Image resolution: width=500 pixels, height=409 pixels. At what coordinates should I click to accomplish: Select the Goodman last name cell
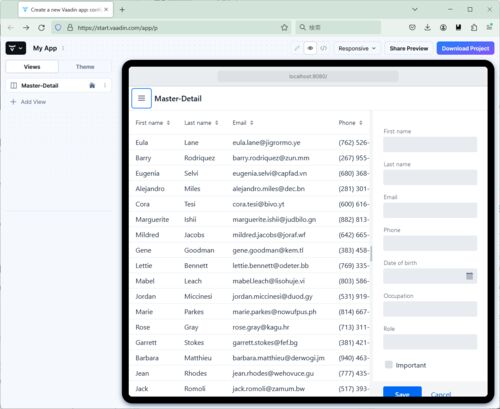pos(199,250)
